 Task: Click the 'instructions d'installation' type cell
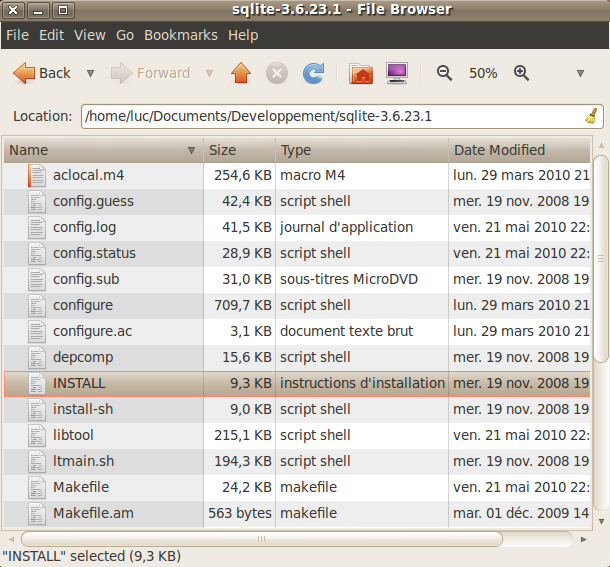tap(362, 383)
